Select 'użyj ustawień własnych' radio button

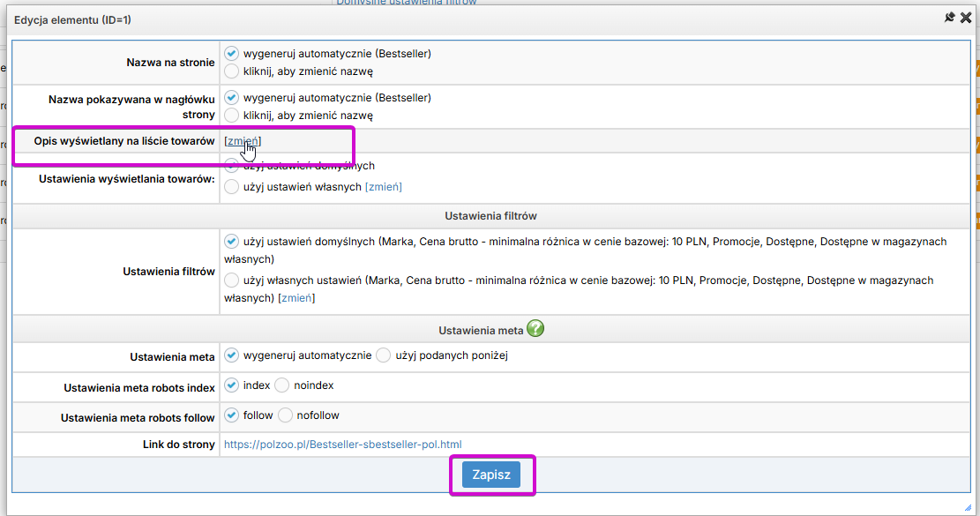click(x=232, y=186)
